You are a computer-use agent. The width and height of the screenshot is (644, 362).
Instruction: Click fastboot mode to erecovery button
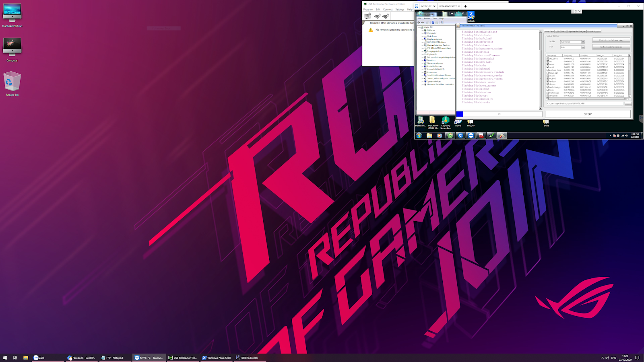(611, 47)
